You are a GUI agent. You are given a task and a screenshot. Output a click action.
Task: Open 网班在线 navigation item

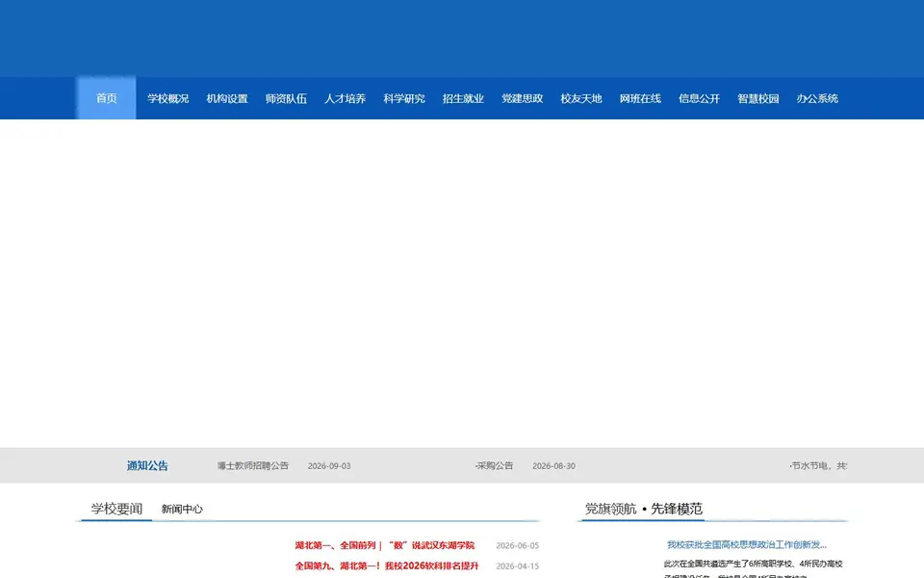coord(640,98)
